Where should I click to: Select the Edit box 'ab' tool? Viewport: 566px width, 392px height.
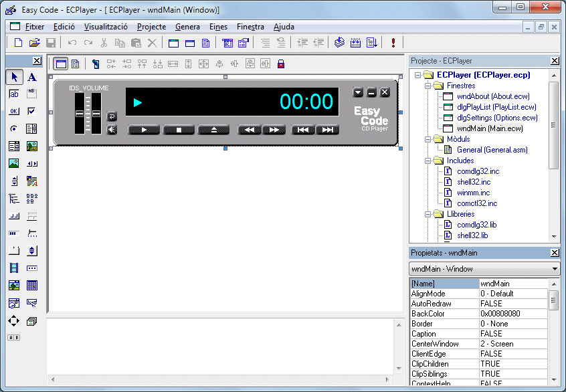click(x=14, y=94)
